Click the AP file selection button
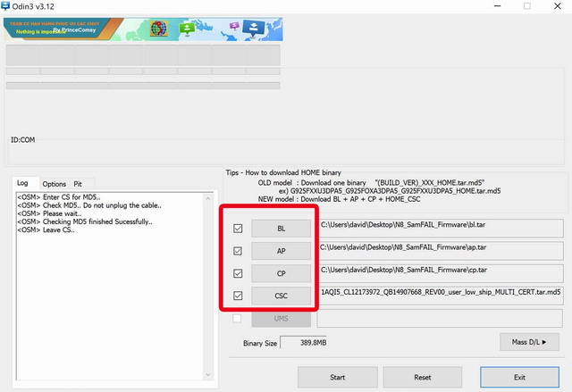Viewport: 572px width, 392px height. (282, 251)
